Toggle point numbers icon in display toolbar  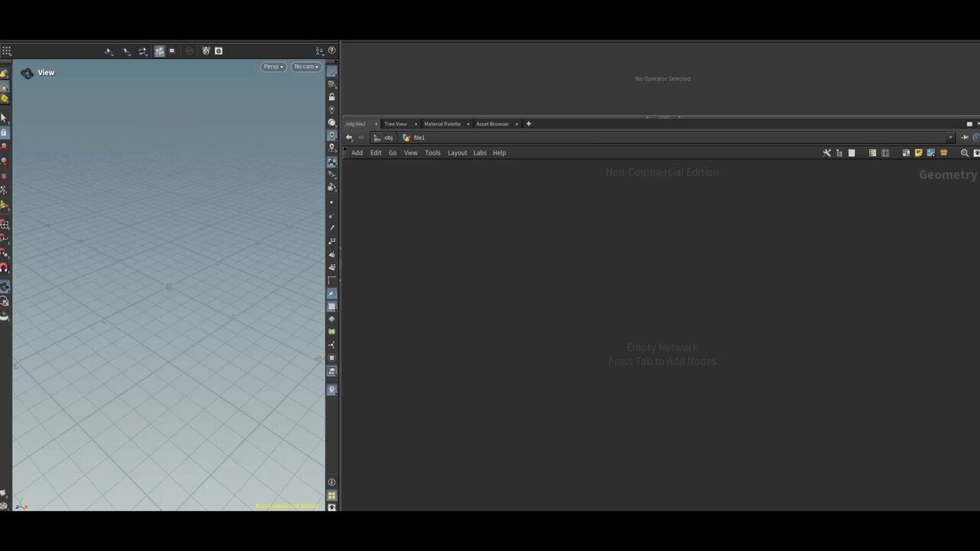332,241
